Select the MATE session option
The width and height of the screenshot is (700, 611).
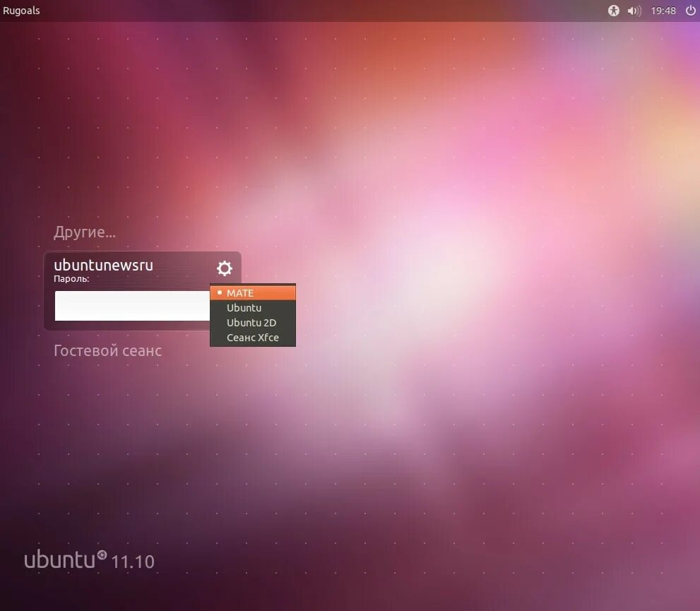coord(253,292)
